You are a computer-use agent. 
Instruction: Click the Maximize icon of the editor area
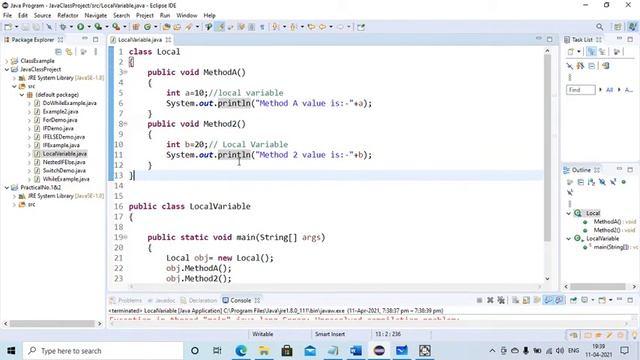point(549,39)
